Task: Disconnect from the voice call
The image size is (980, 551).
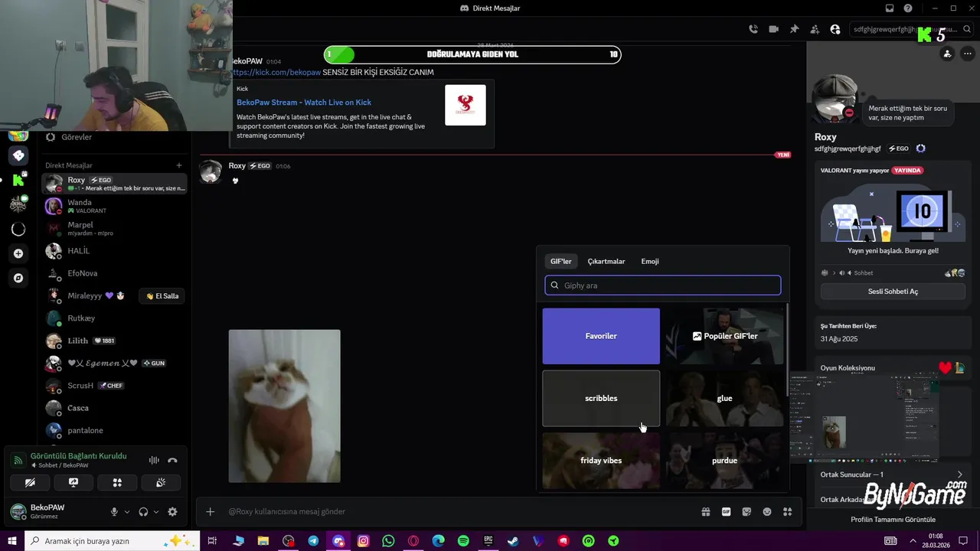Action: [x=173, y=461]
